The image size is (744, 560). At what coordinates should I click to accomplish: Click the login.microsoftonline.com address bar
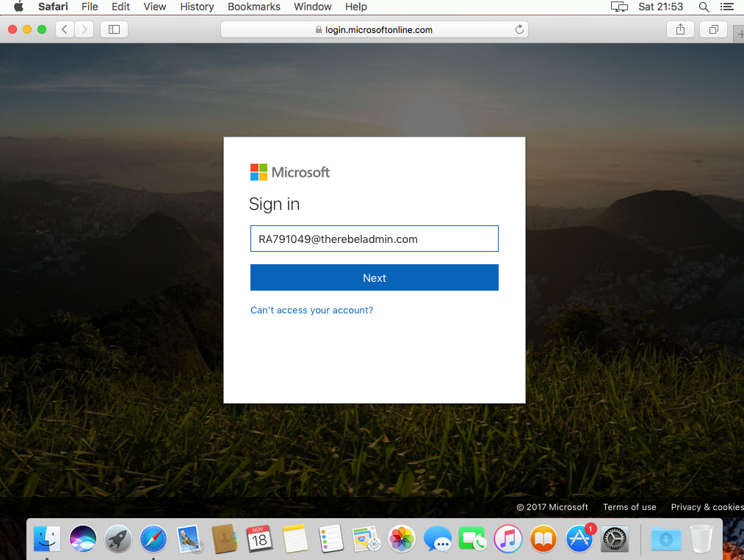[x=374, y=29]
